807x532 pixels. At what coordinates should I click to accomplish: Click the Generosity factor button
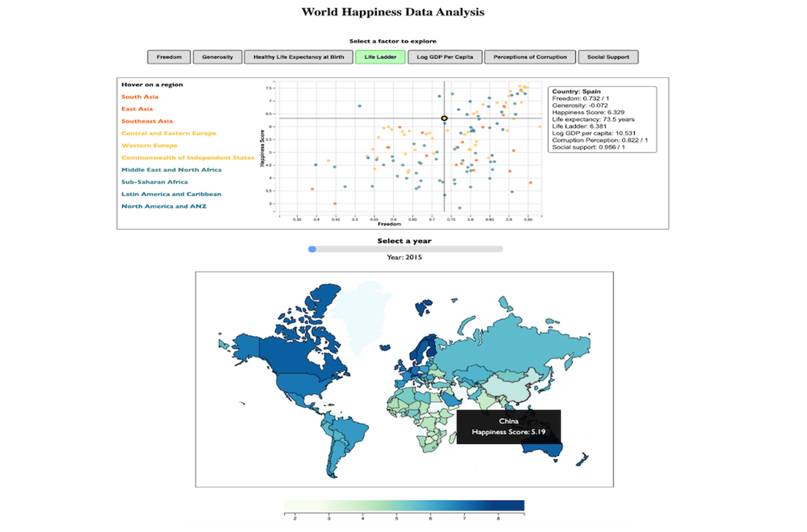coord(217,57)
